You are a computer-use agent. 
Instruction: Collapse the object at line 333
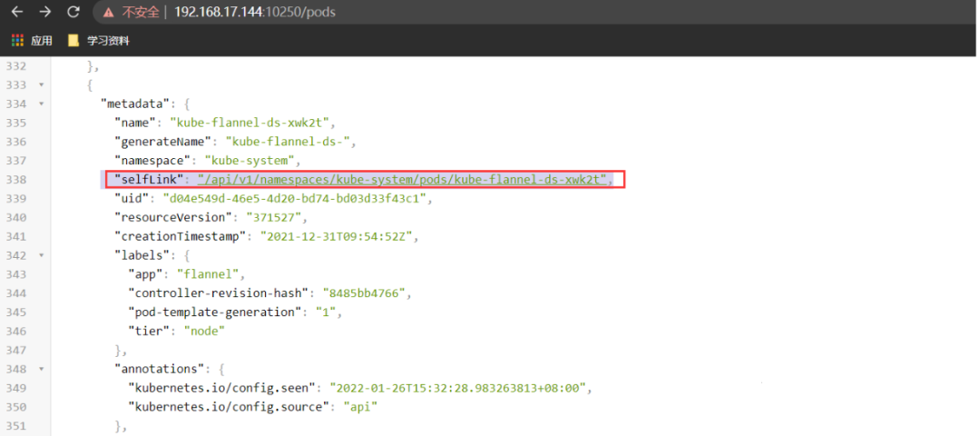pyautogui.click(x=41, y=84)
